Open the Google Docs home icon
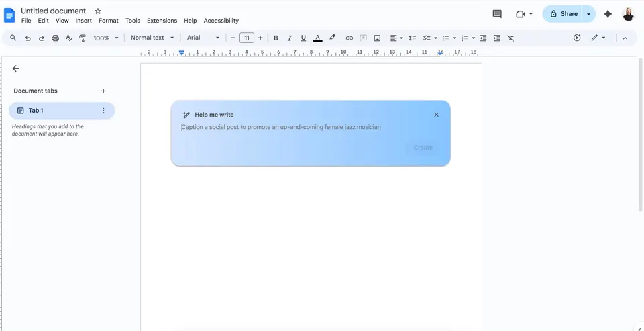644x331 pixels. coord(9,15)
